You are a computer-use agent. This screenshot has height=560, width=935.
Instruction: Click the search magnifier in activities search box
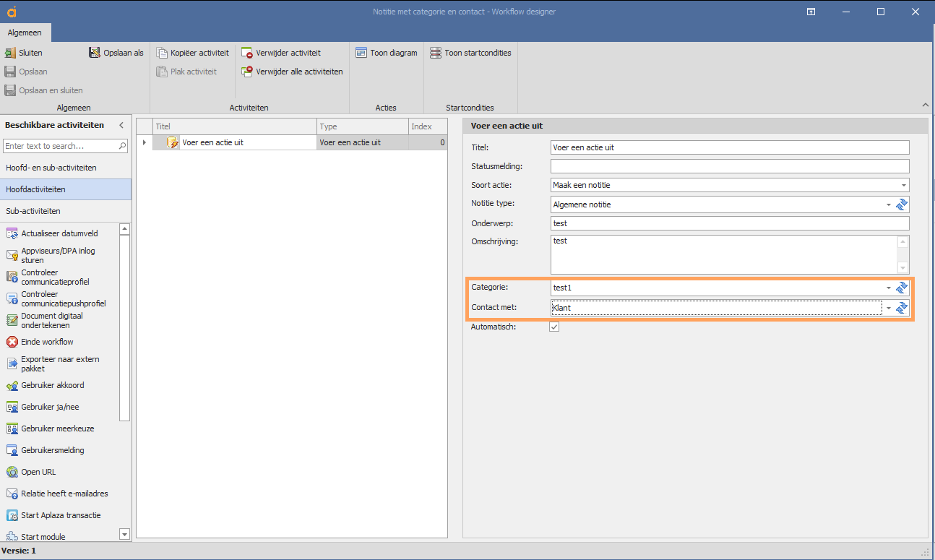122,146
